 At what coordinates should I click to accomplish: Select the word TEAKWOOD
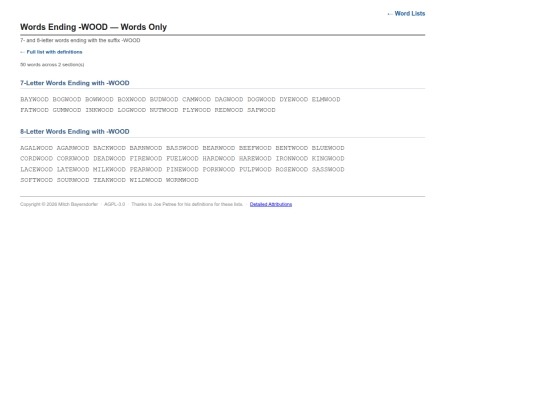[x=110, y=180]
